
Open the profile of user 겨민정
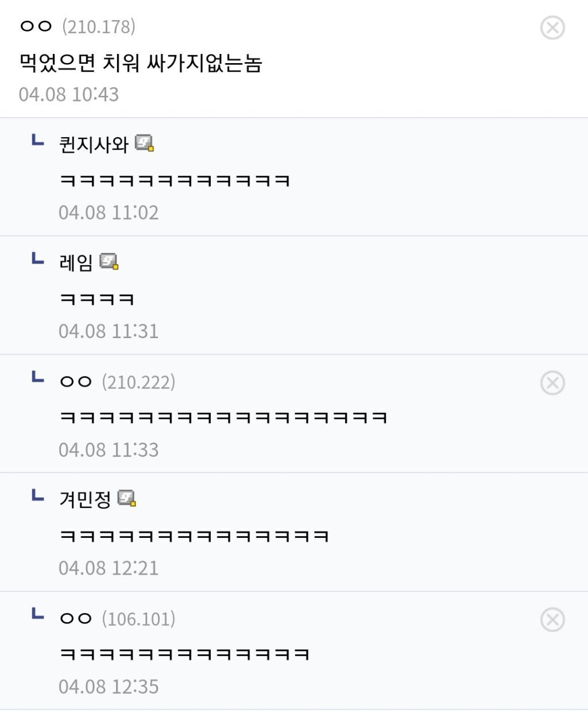click(85, 499)
